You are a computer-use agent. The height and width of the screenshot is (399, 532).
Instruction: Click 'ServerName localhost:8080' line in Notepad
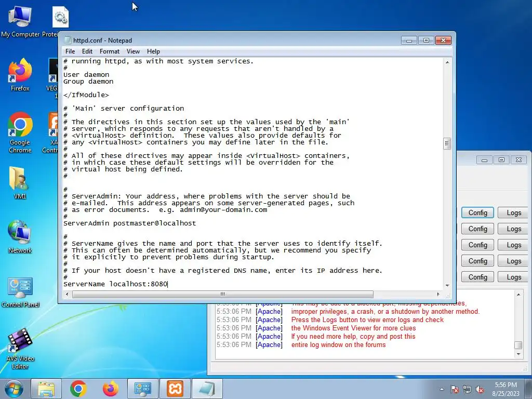tap(115, 284)
